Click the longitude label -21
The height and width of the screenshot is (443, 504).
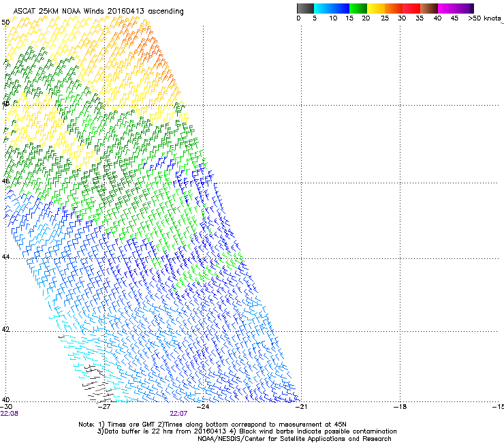coord(301,407)
